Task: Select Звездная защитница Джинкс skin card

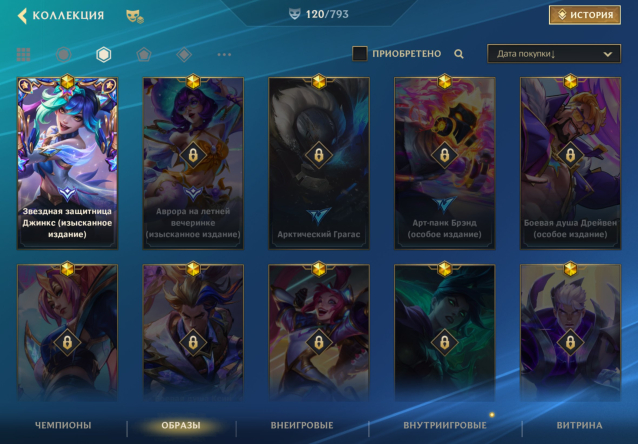Action: [x=68, y=163]
